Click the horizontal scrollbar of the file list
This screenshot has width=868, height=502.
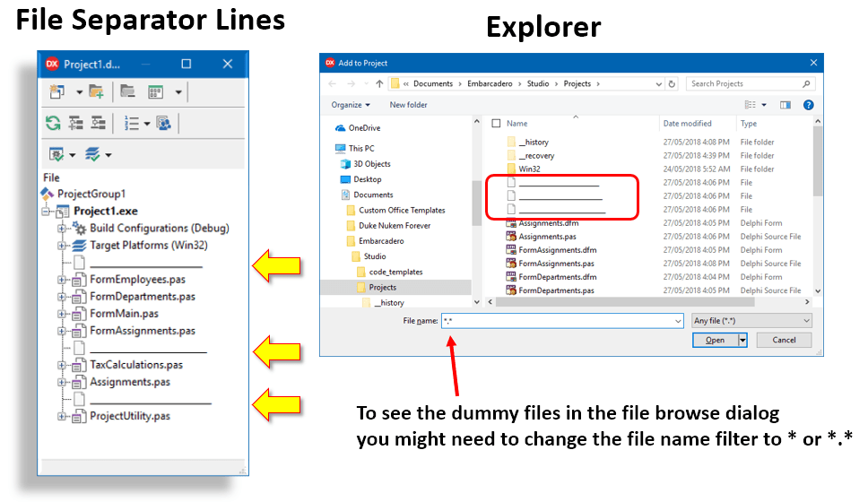(625, 302)
